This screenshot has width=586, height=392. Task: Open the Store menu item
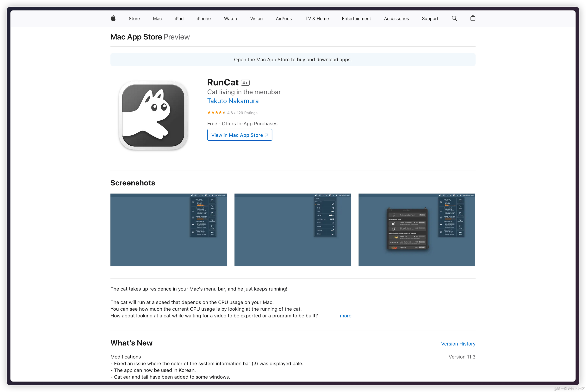[134, 19]
